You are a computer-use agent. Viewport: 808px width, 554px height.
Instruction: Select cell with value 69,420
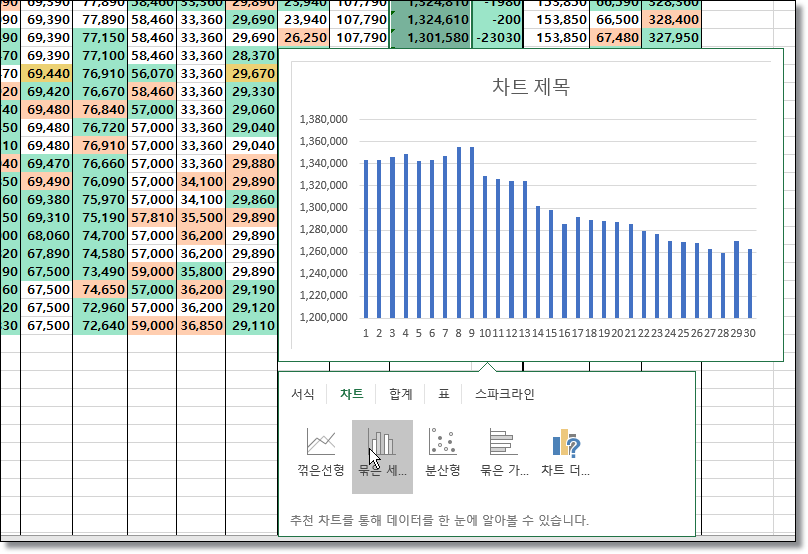(x=46, y=92)
